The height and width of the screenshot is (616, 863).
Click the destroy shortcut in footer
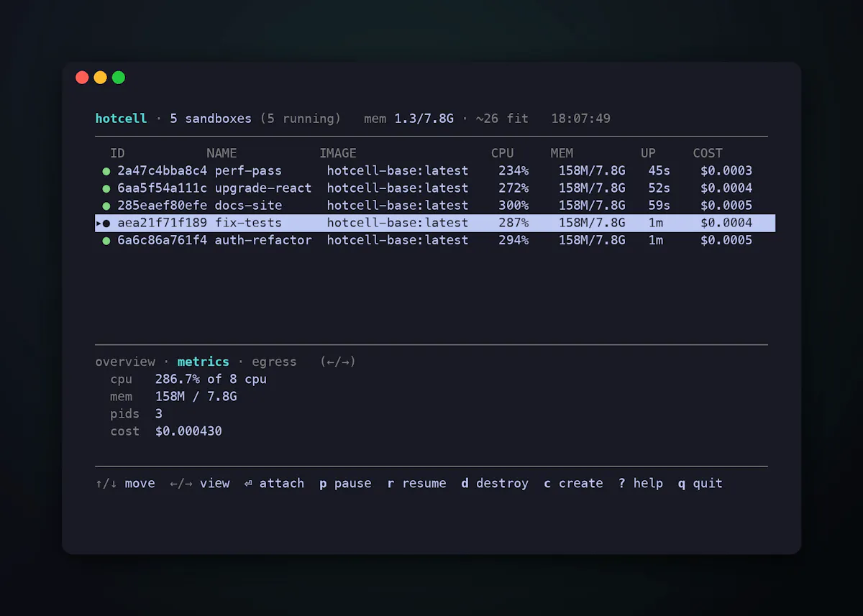495,483
